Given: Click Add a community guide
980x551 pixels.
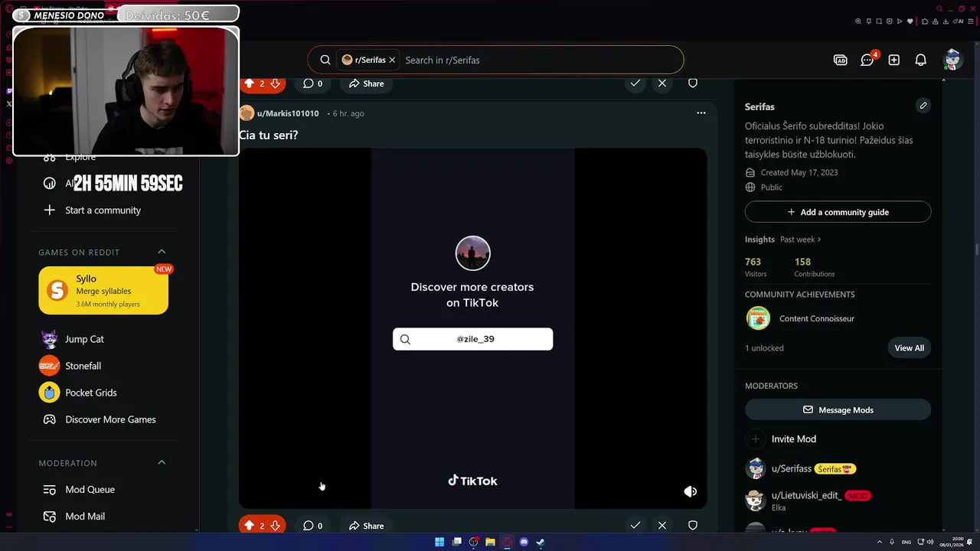Looking at the screenshot, I should (x=838, y=212).
